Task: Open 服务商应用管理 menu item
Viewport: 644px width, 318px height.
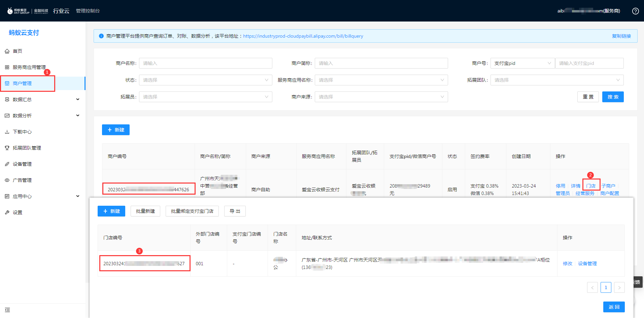Action: 29,67
